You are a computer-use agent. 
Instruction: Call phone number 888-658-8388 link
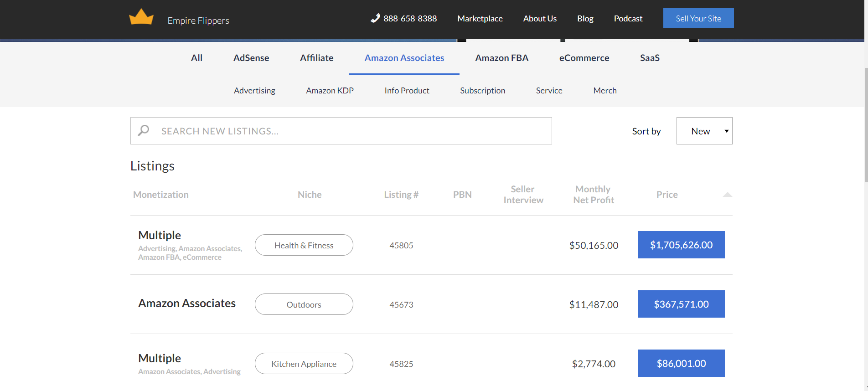[410, 19]
